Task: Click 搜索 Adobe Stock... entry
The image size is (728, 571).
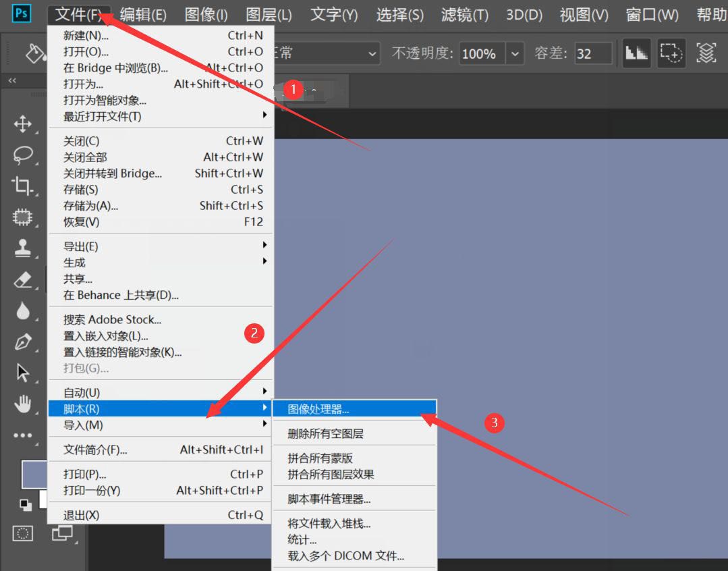Action: pyautogui.click(x=161, y=319)
